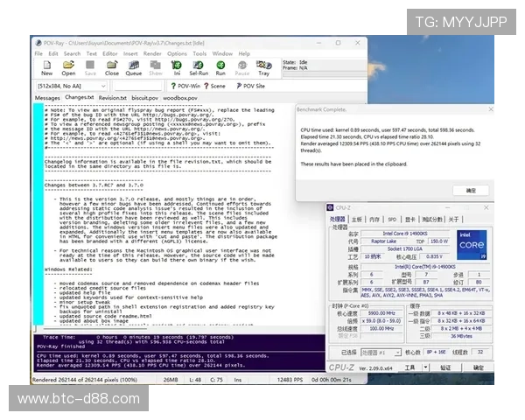The height and width of the screenshot is (420, 525).
Task: Click the render progress bar under State
Action: click(325, 74)
